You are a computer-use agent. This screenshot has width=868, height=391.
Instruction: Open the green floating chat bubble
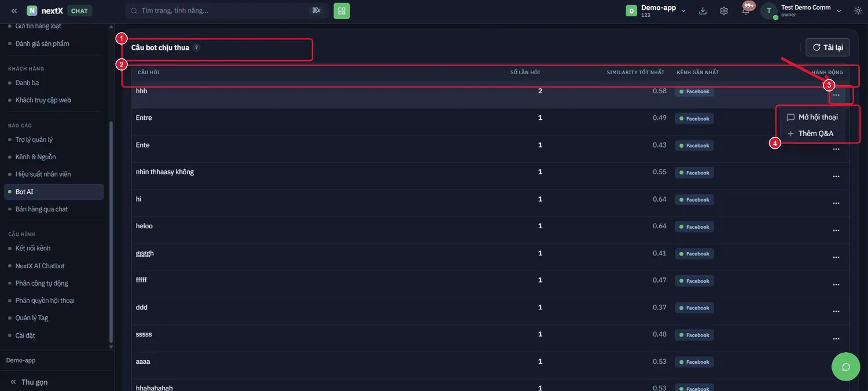pyautogui.click(x=846, y=367)
